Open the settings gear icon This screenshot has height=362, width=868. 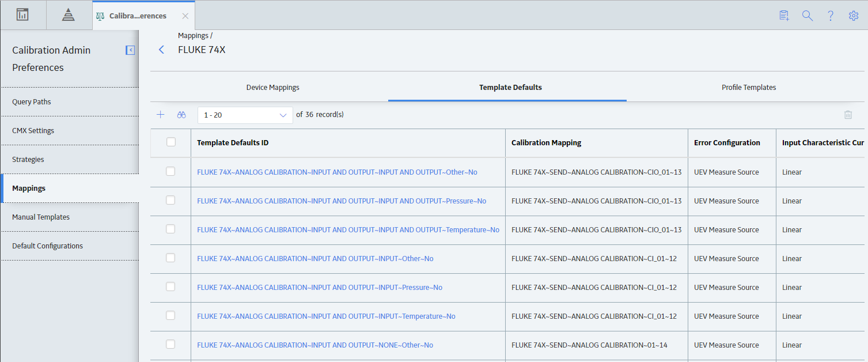[x=854, y=16]
